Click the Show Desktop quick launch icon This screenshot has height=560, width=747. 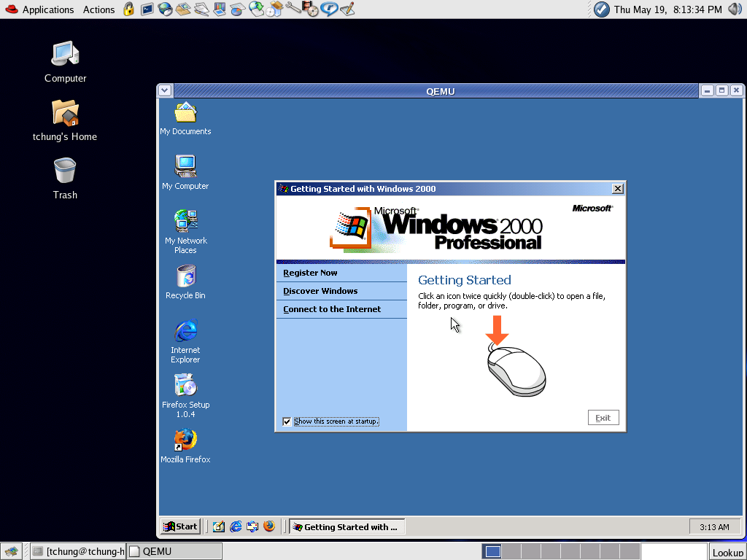click(x=219, y=526)
